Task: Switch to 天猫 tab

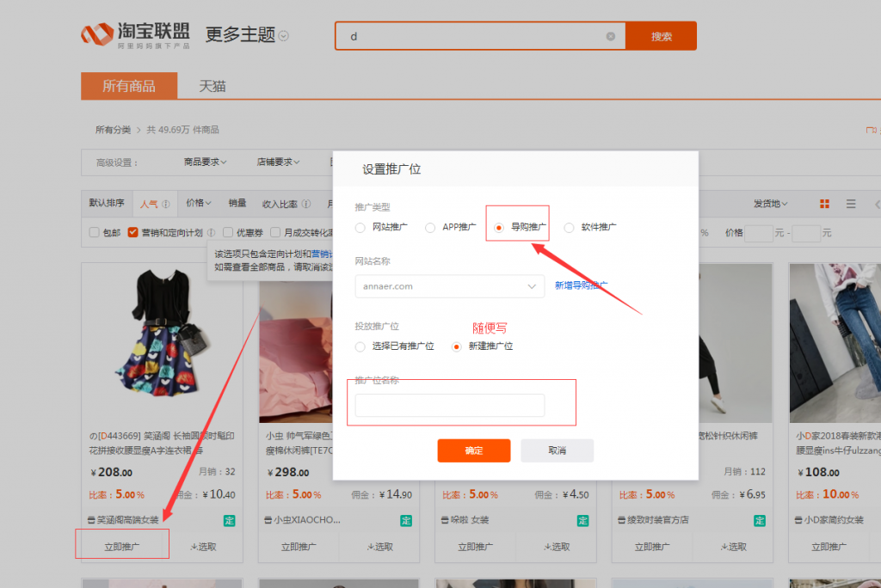Action: [x=213, y=86]
